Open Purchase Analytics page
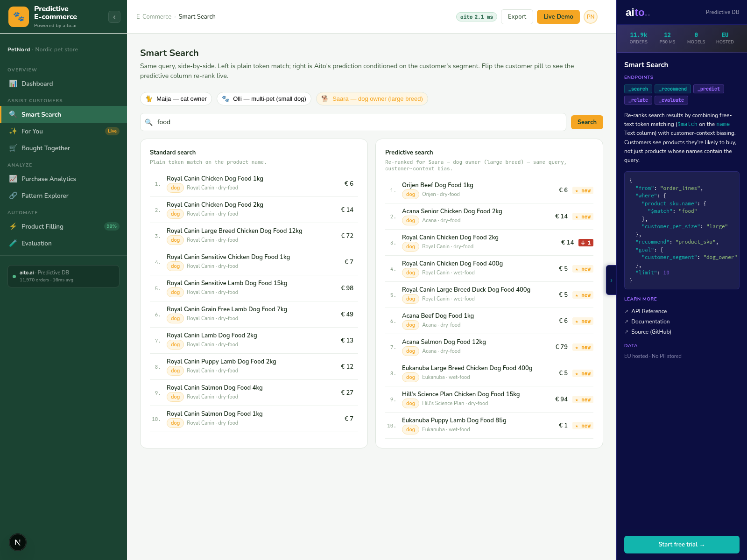Viewport: 747px width, 560px height. click(63, 179)
